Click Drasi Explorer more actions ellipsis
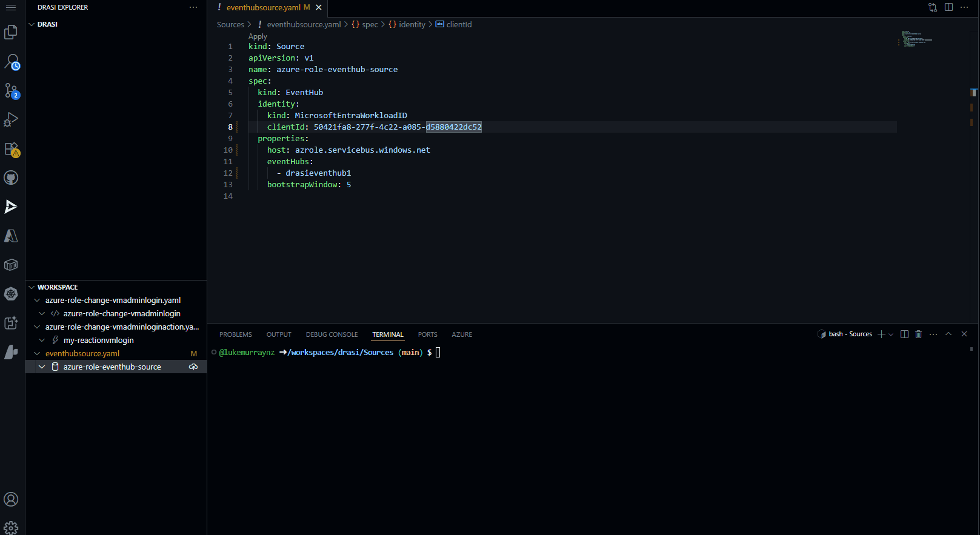 193,7
